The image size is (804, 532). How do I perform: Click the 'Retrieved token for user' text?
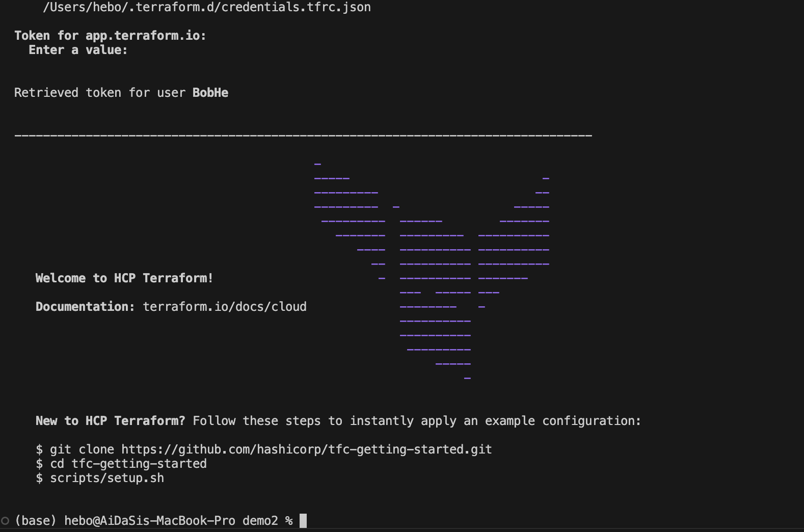(100, 93)
